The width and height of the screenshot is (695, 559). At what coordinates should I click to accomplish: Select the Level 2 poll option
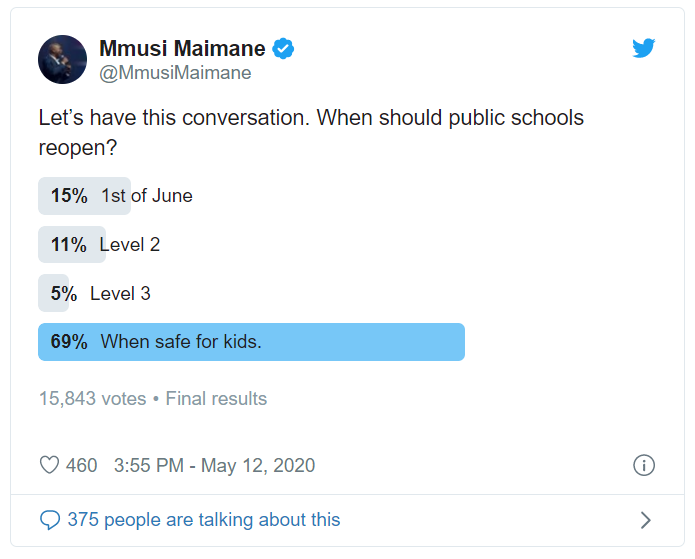130,244
